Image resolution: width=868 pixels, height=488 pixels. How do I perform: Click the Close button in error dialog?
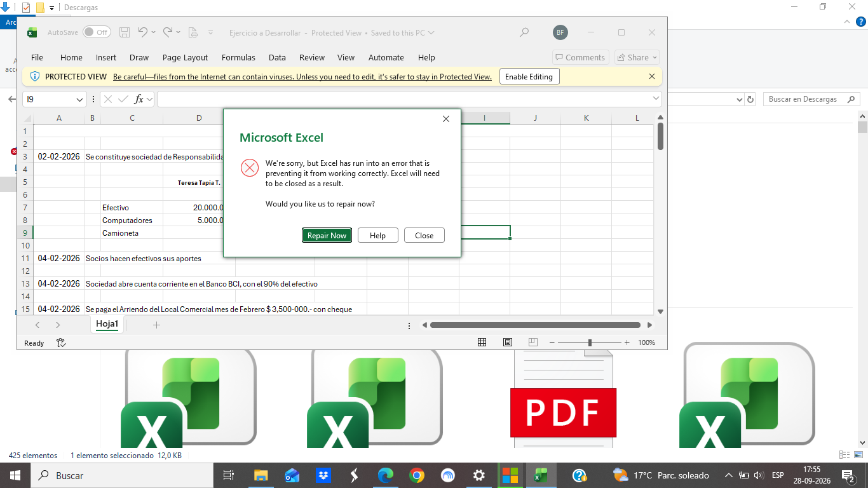click(x=424, y=235)
